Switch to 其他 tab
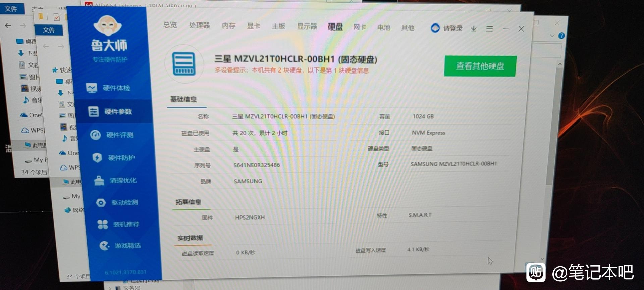 click(x=408, y=28)
